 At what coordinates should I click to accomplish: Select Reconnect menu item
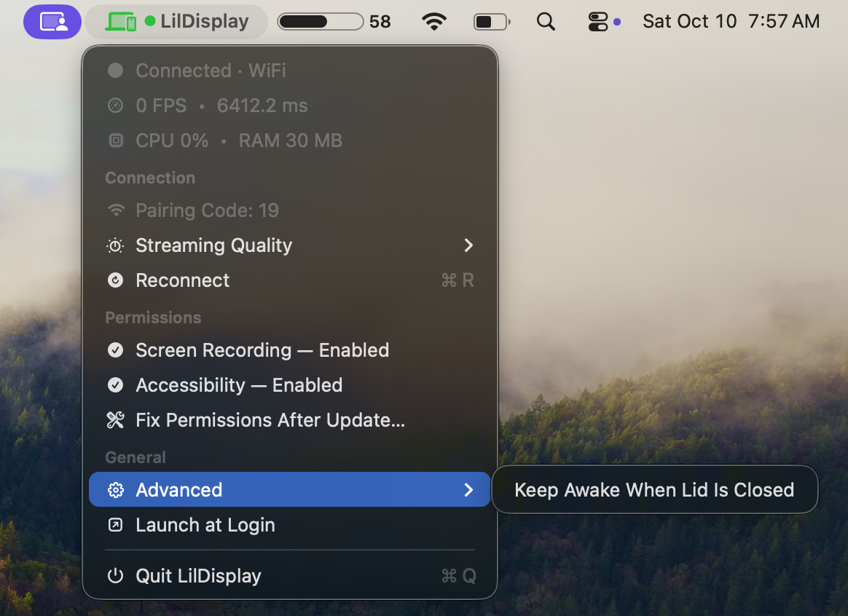pyautogui.click(x=290, y=280)
